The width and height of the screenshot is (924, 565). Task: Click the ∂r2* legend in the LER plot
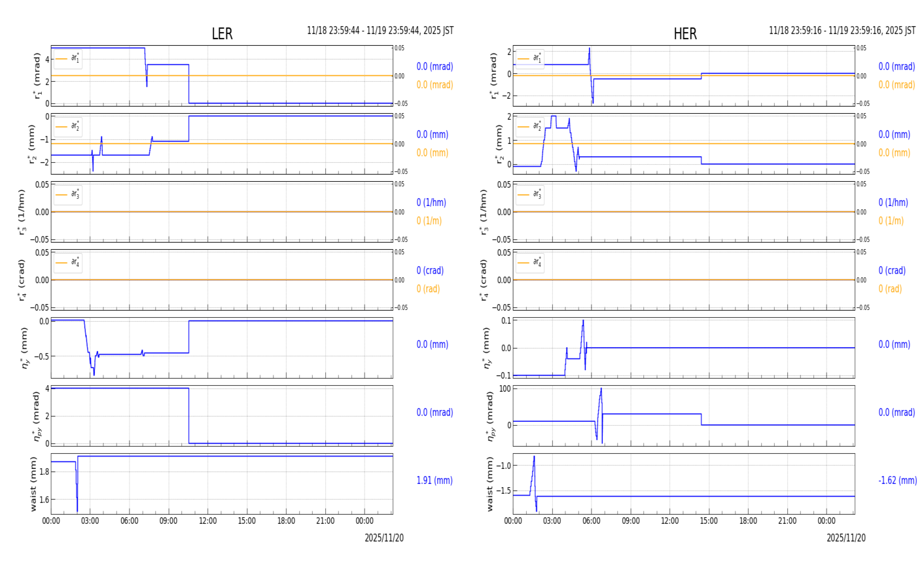coord(68,127)
